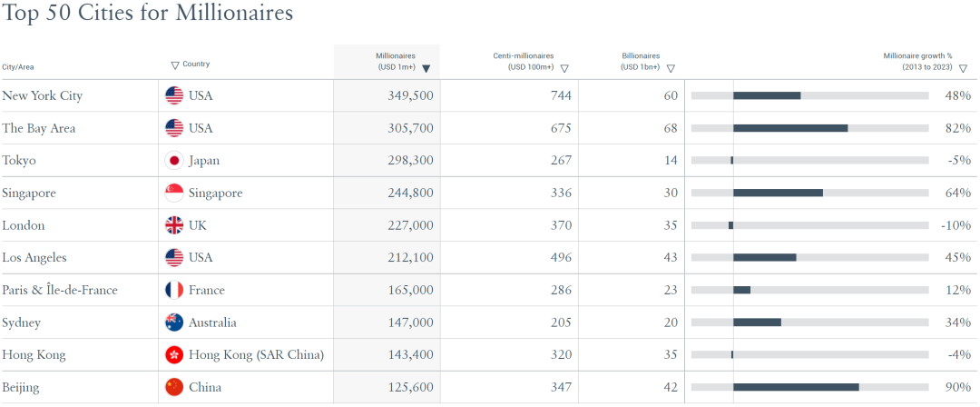
Task: Sort by Billionaires column arrow
Action: coord(671,68)
